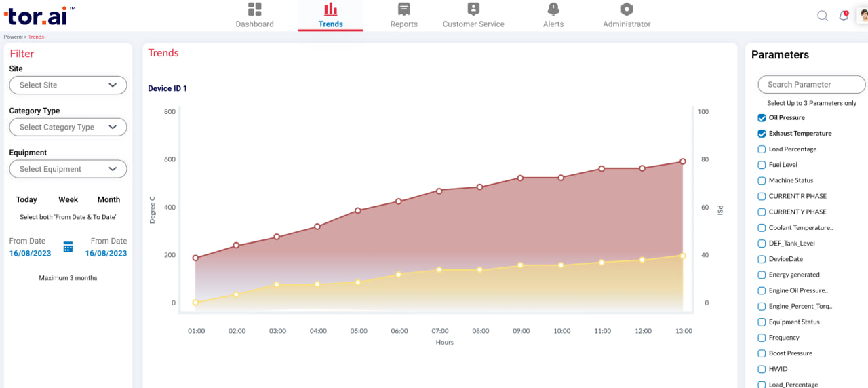
Task: Click the 13:00 oil pressure data point
Action: click(x=683, y=256)
